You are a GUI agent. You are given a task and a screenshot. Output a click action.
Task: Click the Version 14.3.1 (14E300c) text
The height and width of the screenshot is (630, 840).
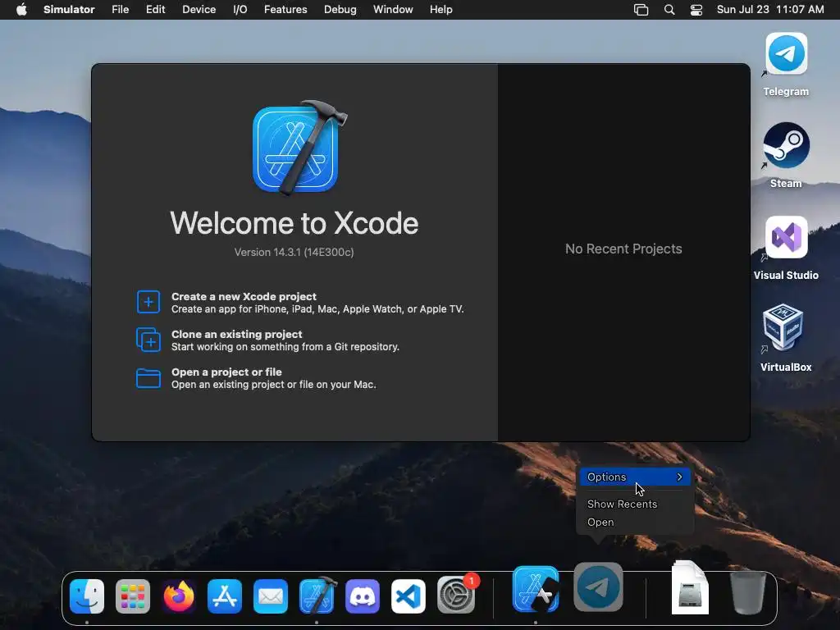click(x=294, y=253)
